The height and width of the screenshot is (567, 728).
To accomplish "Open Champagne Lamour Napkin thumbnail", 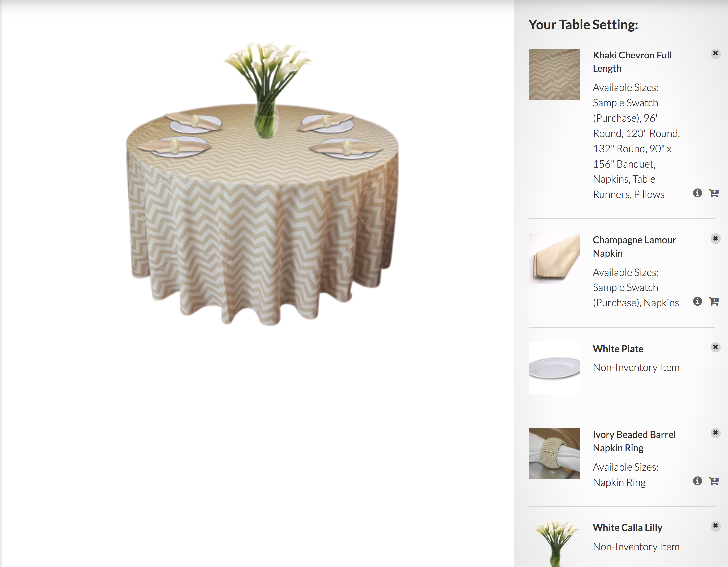I will [554, 259].
